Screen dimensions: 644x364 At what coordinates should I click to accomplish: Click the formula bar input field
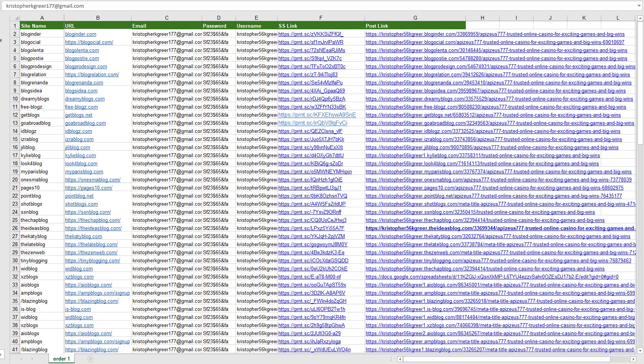click(x=308, y=6)
